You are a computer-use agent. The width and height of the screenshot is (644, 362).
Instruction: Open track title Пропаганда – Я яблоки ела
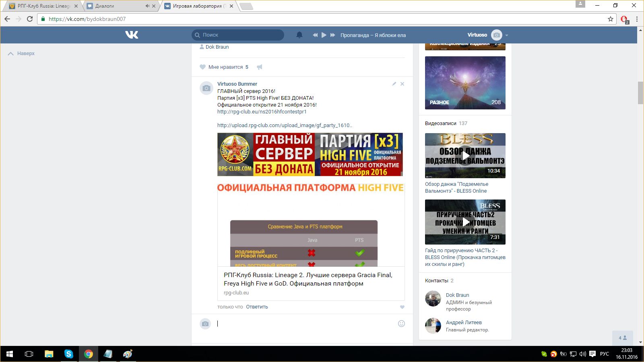pyautogui.click(x=373, y=35)
